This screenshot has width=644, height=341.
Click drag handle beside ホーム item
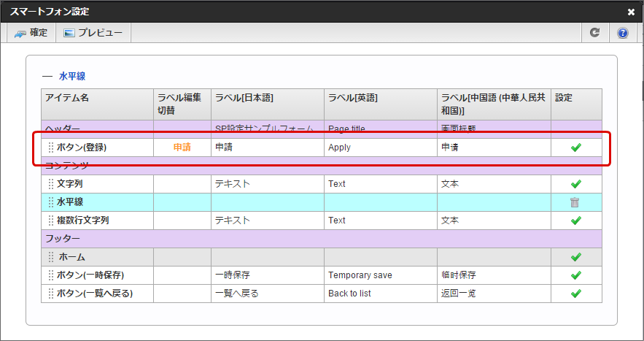pyautogui.click(x=51, y=257)
